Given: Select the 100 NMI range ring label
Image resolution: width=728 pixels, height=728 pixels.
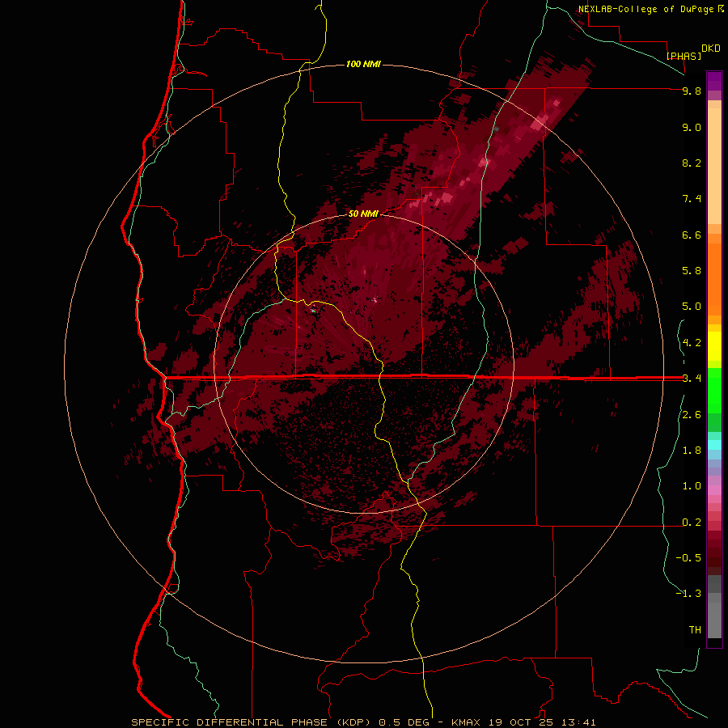Looking at the screenshot, I should 363,64.
